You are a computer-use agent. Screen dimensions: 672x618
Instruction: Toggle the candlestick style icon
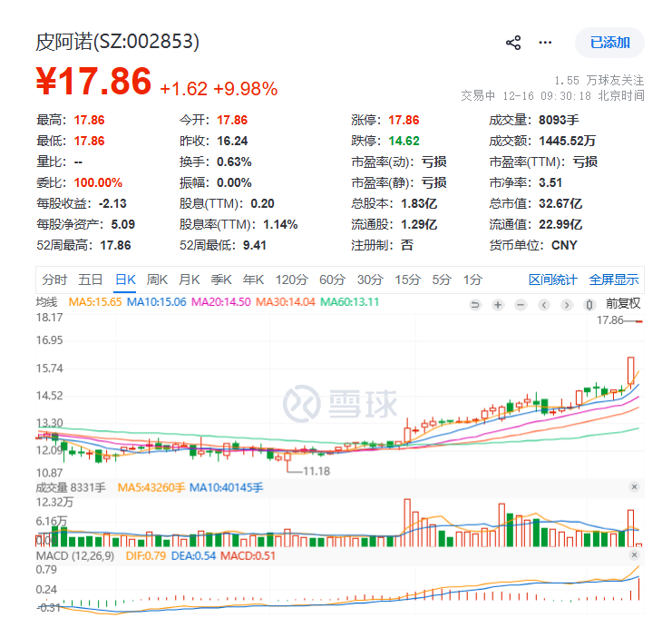pos(589,305)
